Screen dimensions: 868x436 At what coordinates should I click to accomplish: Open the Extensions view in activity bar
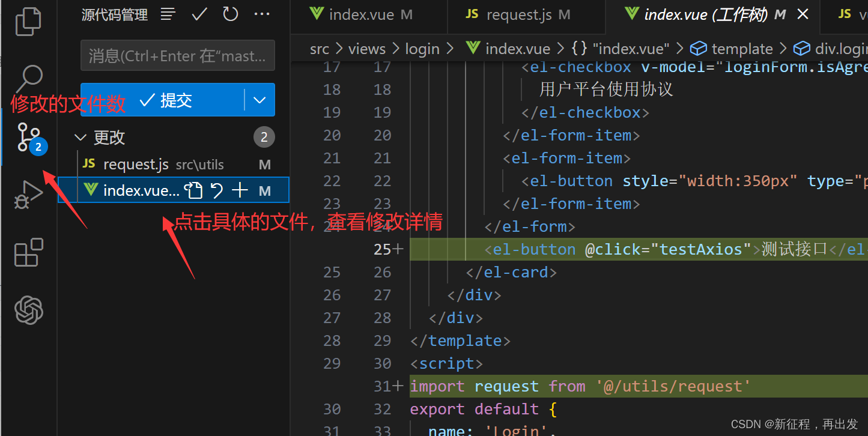tap(28, 252)
